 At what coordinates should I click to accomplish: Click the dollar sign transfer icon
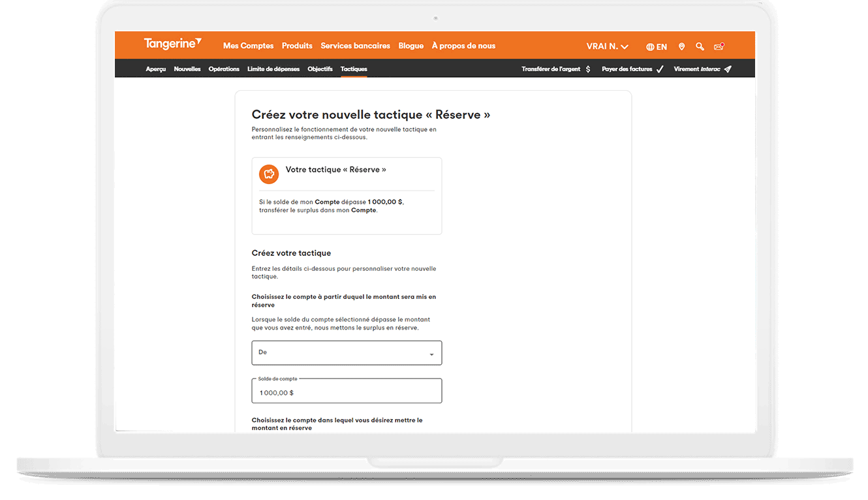click(x=588, y=69)
